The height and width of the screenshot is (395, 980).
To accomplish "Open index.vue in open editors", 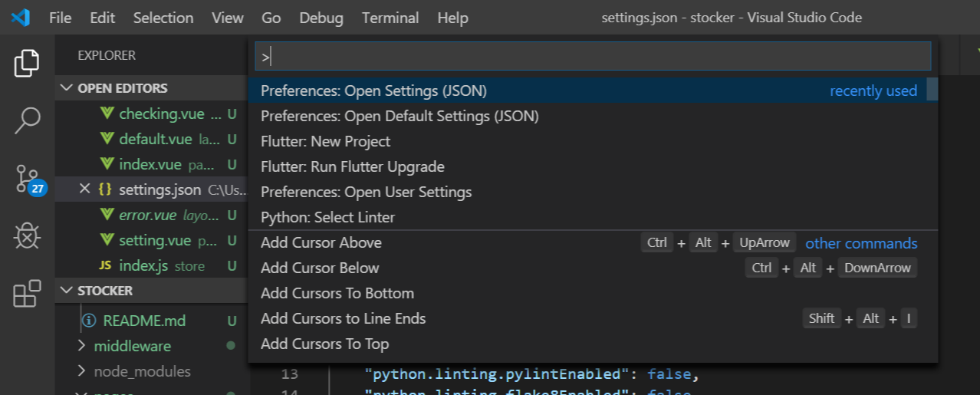I will point(152,164).
